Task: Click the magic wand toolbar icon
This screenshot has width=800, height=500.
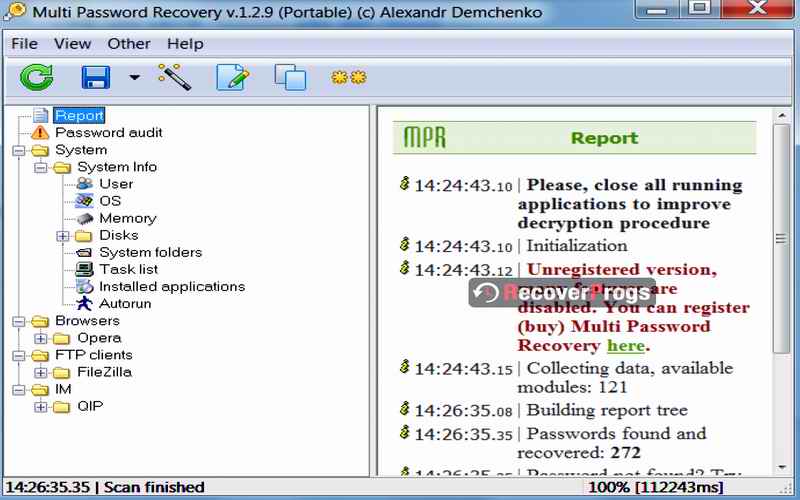Action: (x=173, y=76)
